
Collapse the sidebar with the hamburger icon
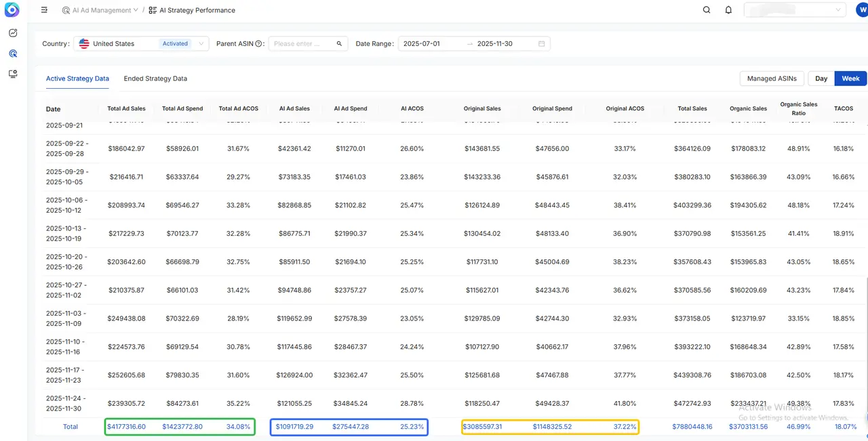(x=44, y=10)
